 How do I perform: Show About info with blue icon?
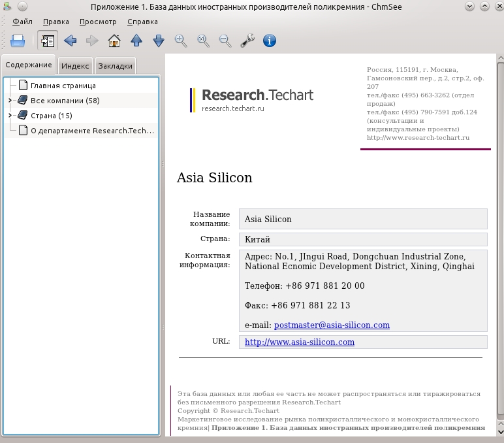click(270, 41)
